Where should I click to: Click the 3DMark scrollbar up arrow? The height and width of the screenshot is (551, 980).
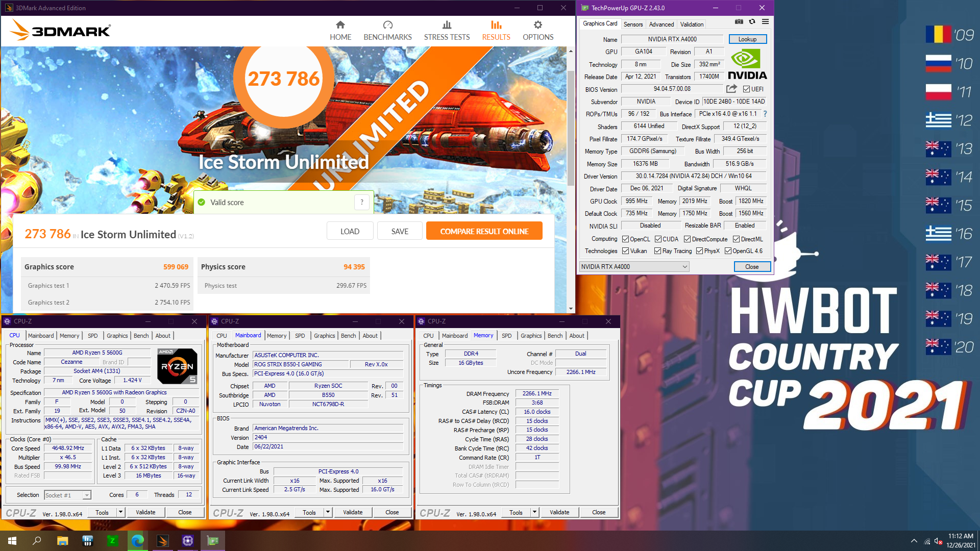571,51
